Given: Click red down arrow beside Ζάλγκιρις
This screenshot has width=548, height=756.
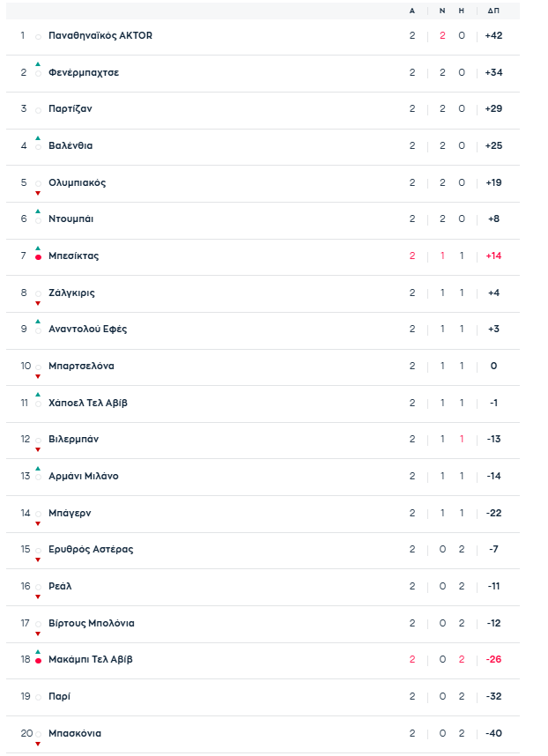Looking at the screenshot, I should coord(38,303).
